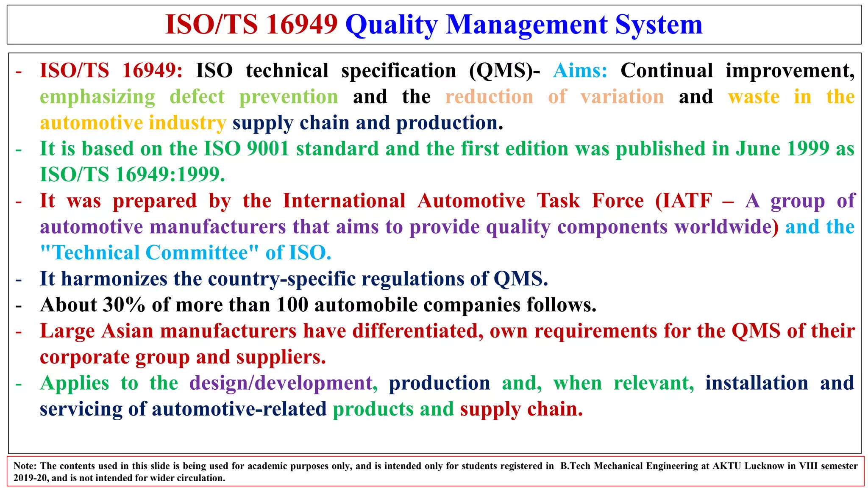Image resolution: width=868 pixels, height=488 pixels.
Task: Click the blue word 'Aims:'
Action: click(x=580, y=70)
